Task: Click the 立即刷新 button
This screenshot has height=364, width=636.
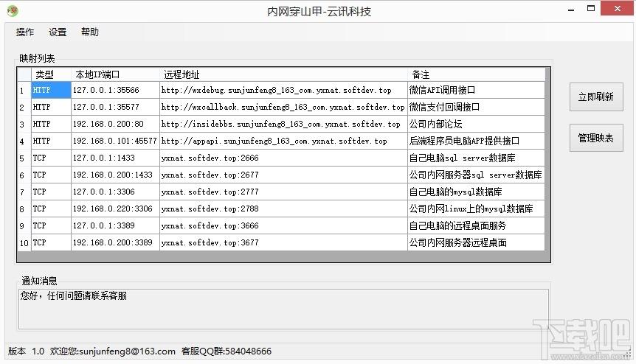Action: pyautogui.click(x=596, y=97)
